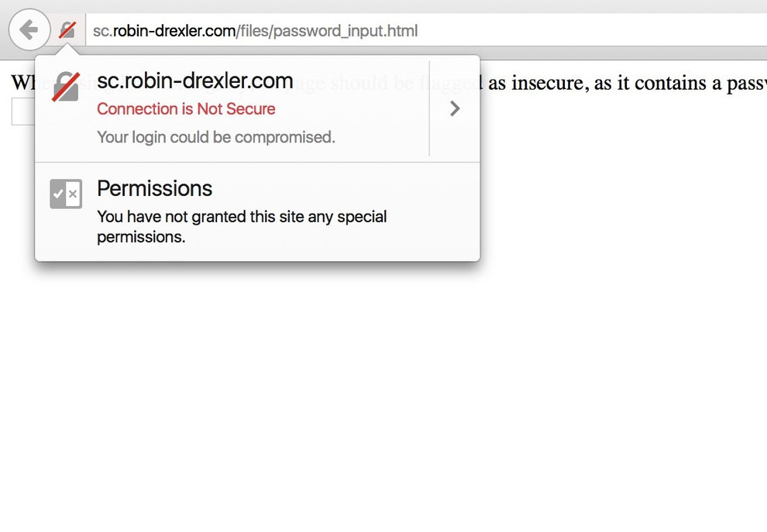Expand connection details with the right chevron
Image resolution: width=767 pixels, height=532 pixels.
pyautogui.click(x=455, y=108)
